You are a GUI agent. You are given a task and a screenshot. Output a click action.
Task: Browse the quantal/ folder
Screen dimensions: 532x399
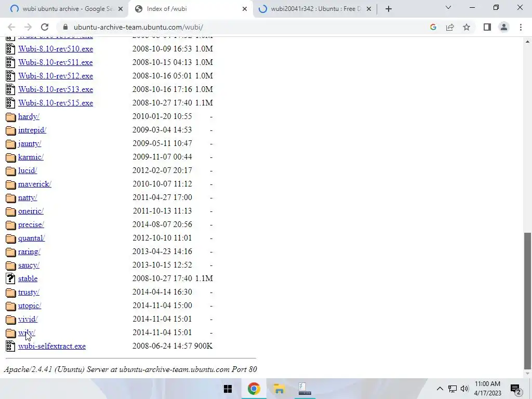click(31, 238)
